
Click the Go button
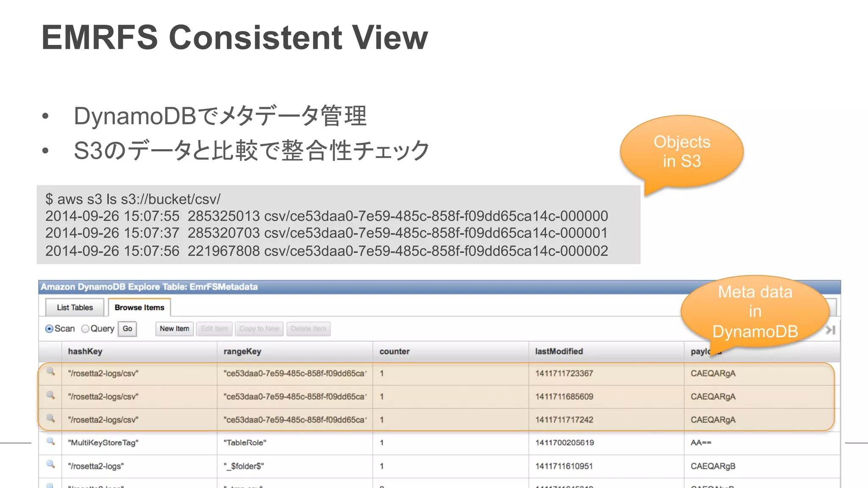pyautogui.click(x=127, y=329)
